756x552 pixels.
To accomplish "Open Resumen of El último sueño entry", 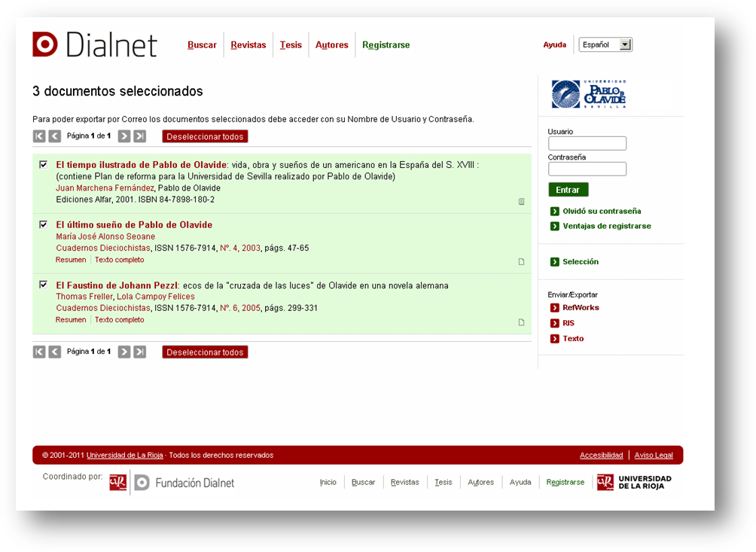I will tap(71, 260).
